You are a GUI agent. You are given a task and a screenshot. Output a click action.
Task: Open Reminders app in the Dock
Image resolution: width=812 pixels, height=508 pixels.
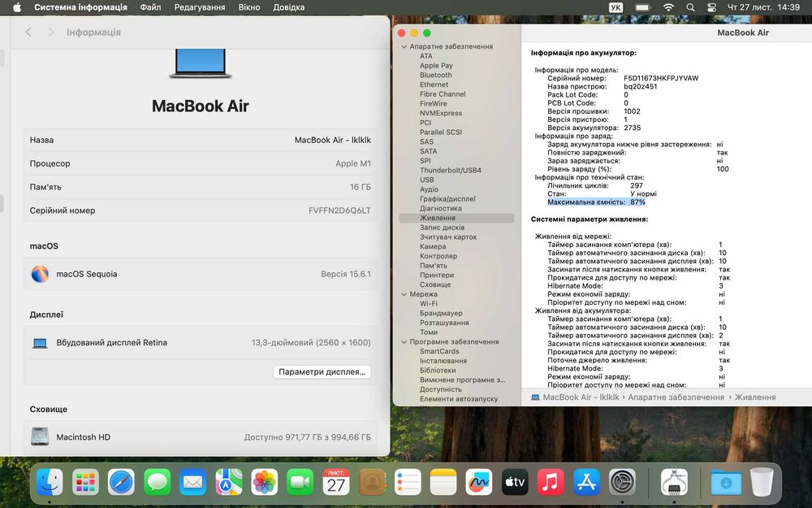408,482
